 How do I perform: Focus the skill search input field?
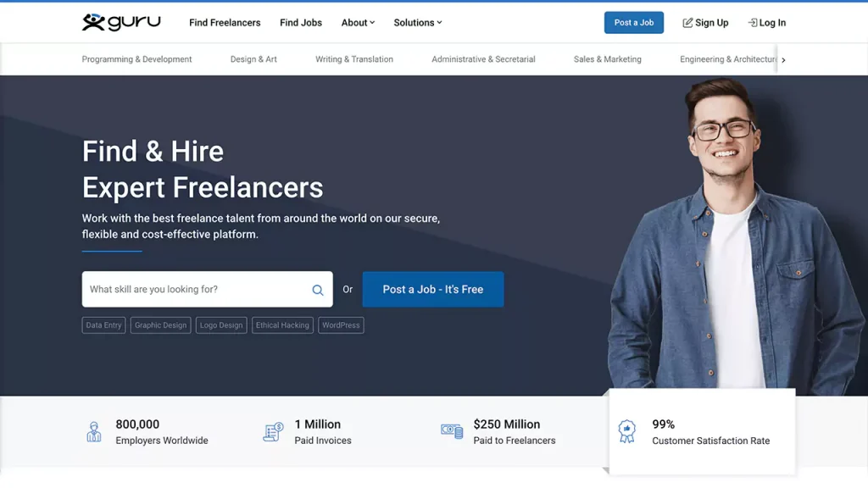click(207, 290)
